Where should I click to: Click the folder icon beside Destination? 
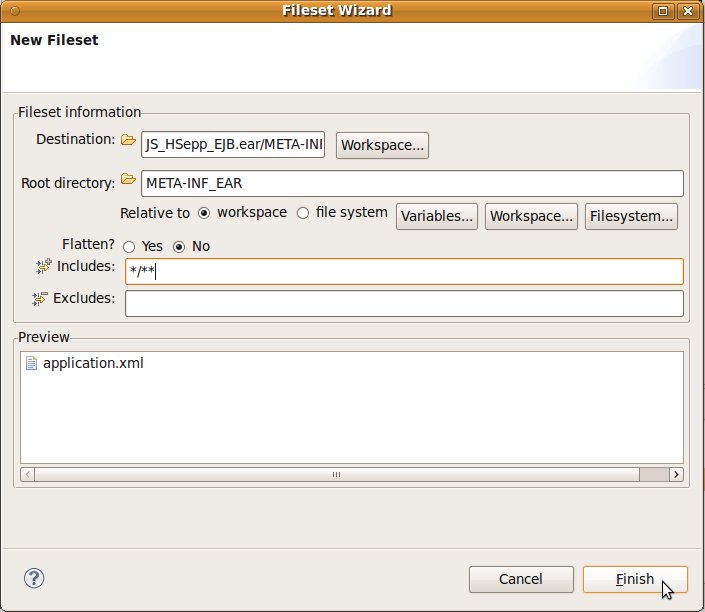click(x=128, y=141)
